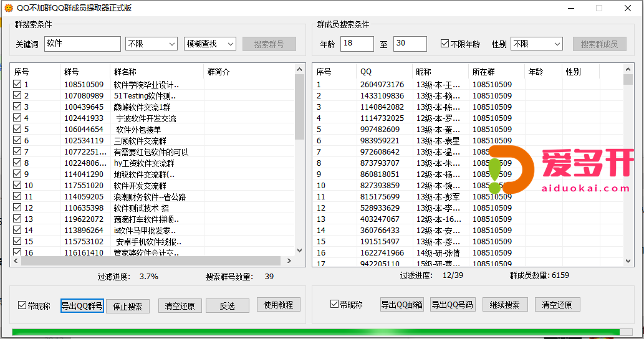Toggle checkbox for group 102441933
Viewport: 644px width, 339px height.
[x=17, y=118]
